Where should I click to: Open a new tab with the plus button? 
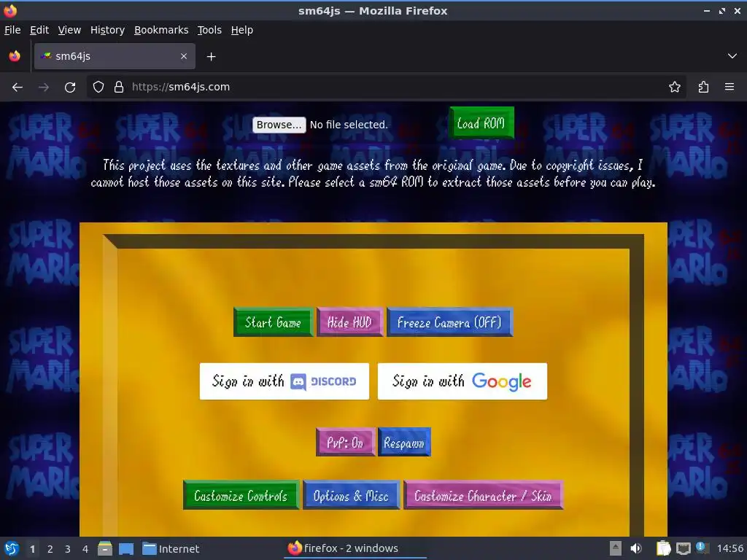pyautogui.click(x=211, y=57)
